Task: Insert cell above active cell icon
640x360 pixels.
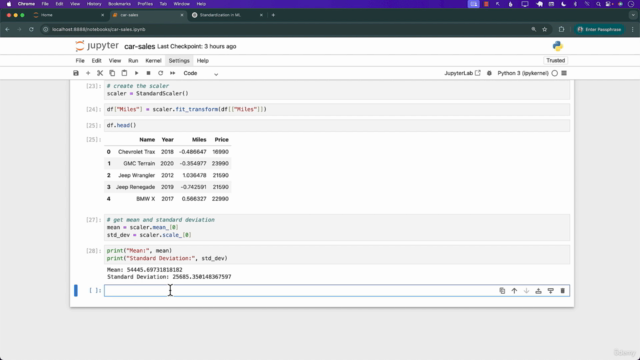Action: (x=538, y=291)
